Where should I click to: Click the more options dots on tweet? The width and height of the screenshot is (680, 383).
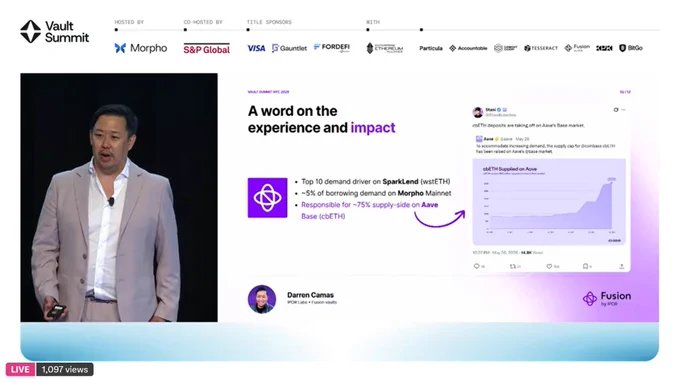pyautogui.click(x=624, y=110)
